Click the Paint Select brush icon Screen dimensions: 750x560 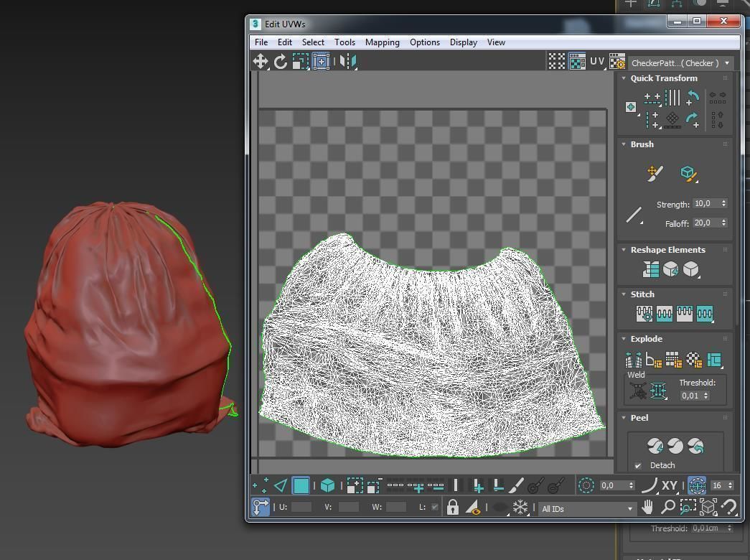[515, 486]
